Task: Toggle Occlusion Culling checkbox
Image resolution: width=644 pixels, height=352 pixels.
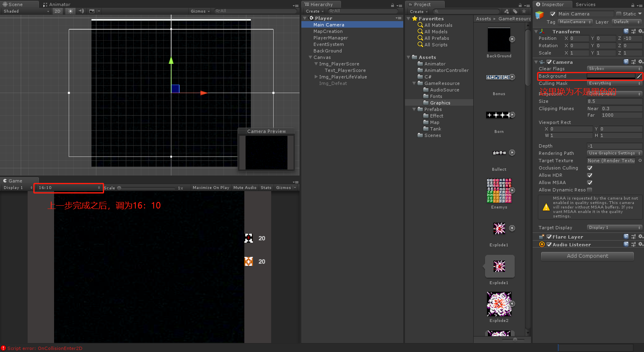Action: [x=590, y=168]
